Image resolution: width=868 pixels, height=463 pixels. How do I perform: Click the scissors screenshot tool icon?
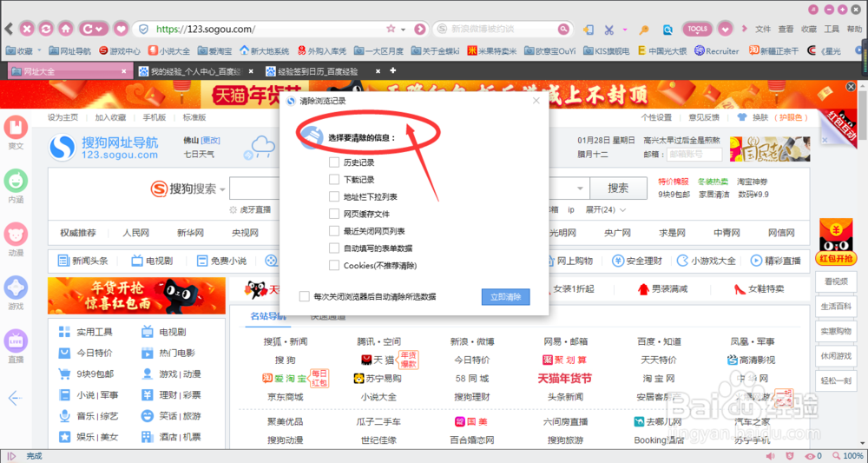pos(609,30)
